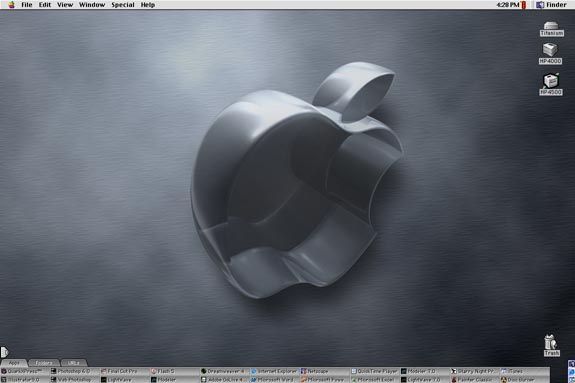Launch Final Cut Pro from the launcher
The width and height of the screenshot is (575, 383).
[x=124, y=371]
